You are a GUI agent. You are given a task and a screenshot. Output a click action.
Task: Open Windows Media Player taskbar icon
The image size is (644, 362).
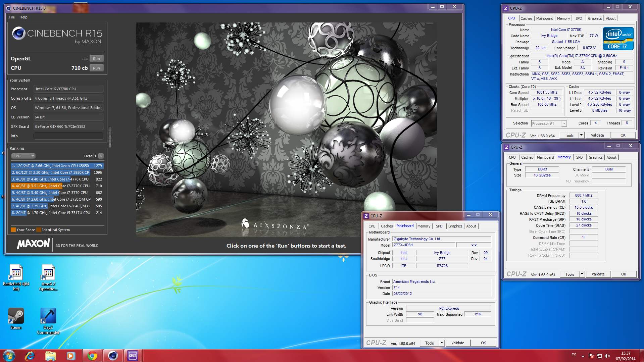pyautogui.click(x=71, y=356)
